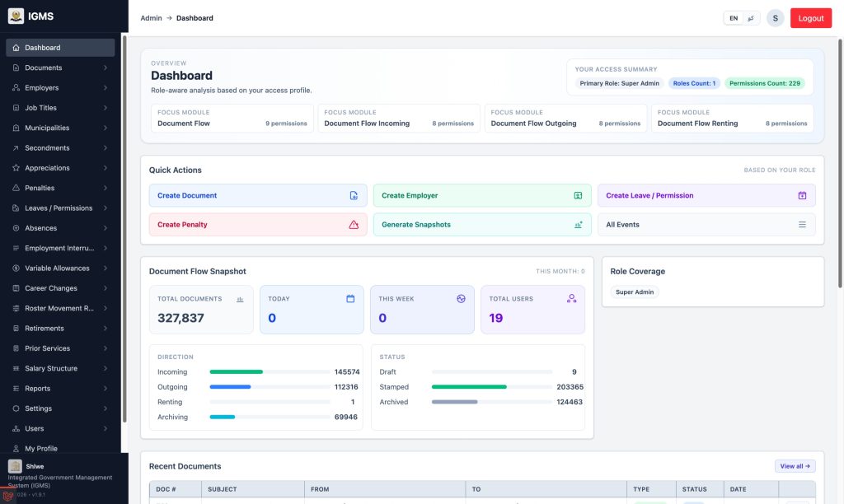The height and width of the screenshot is (504, 844).
Task: Expand the Salary Structure chevron
Action: pyautogui.click(x=105, y=368)
